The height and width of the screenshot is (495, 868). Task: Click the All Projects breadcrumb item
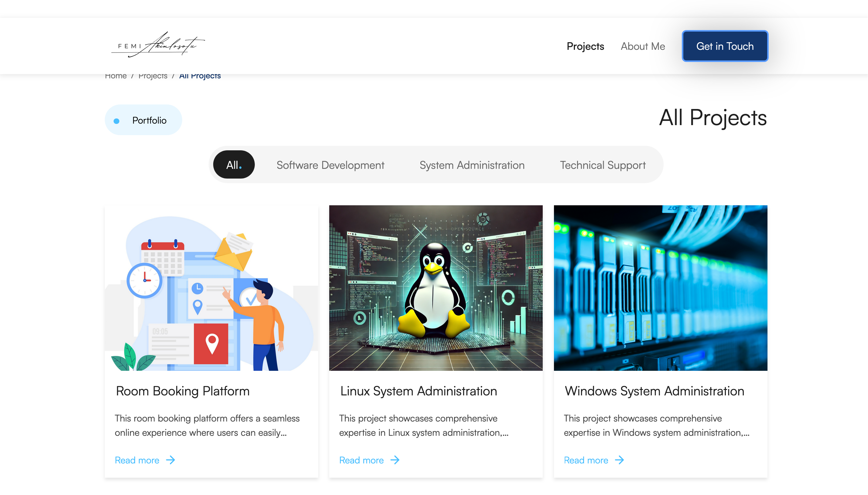coord(200,76)
